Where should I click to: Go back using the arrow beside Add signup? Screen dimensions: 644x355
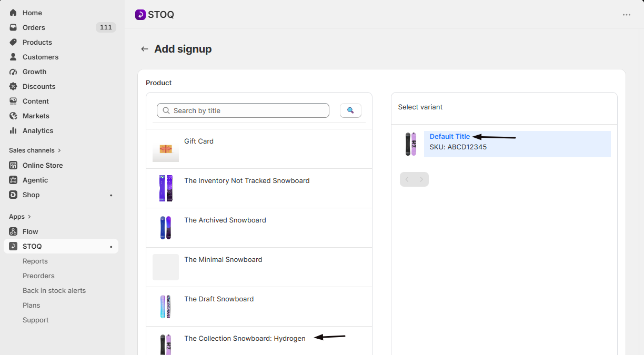coord(145,49)
